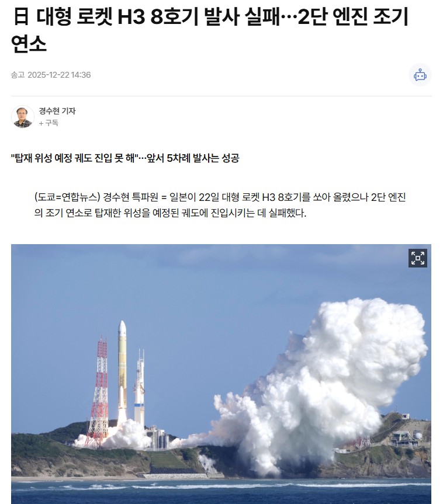Select the headline about H3 8호기 발사 실패

point(210,30)
